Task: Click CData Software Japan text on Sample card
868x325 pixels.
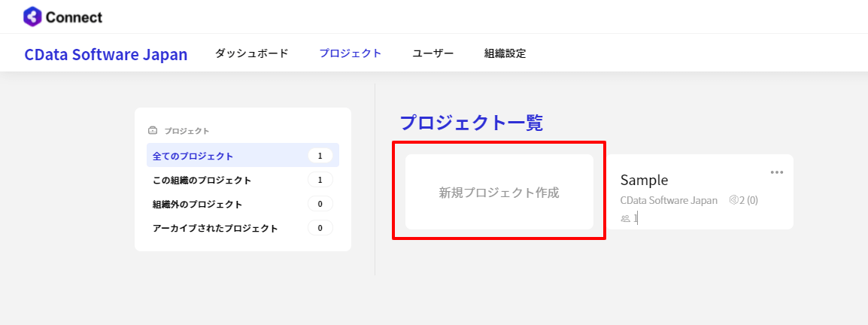Action: (669, 200)
